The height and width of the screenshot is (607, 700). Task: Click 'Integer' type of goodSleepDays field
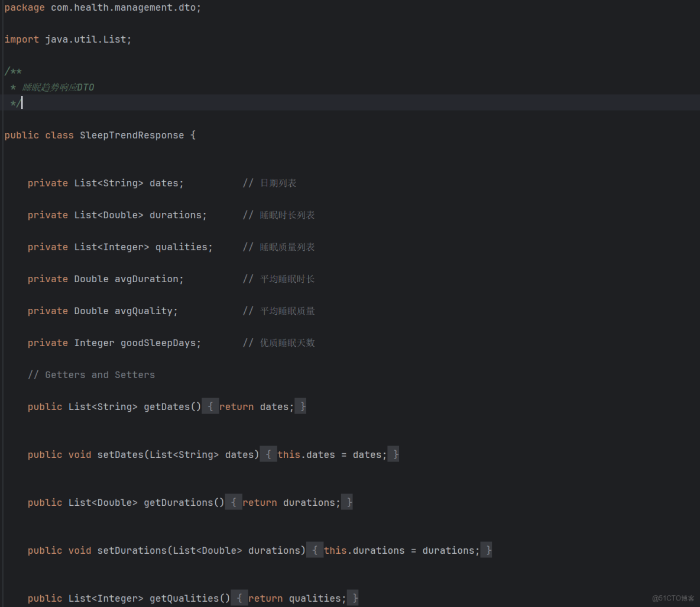click(94, 343)
